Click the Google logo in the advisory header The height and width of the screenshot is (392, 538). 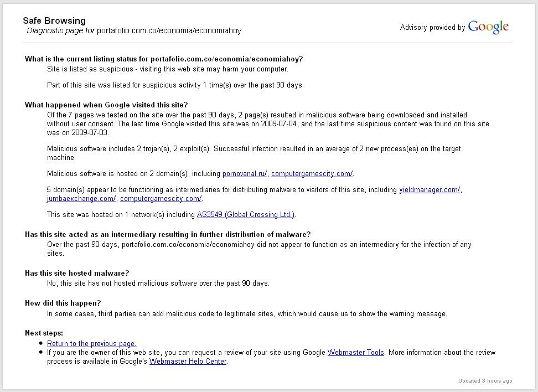coord(488,27)
